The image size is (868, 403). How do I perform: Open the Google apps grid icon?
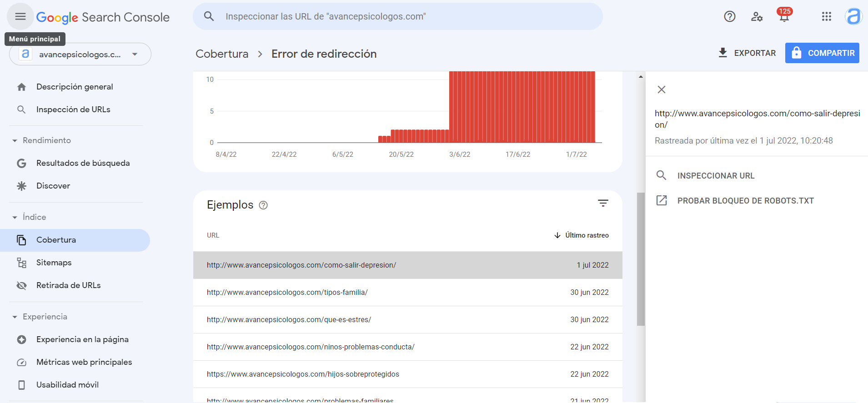pos(826,16)
